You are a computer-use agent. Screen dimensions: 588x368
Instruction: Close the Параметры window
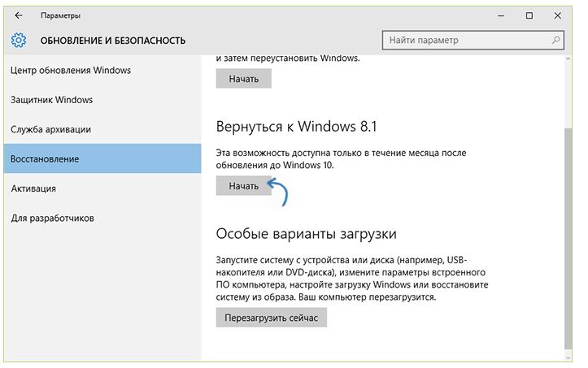pyautogui.click(x=557, y=15)
